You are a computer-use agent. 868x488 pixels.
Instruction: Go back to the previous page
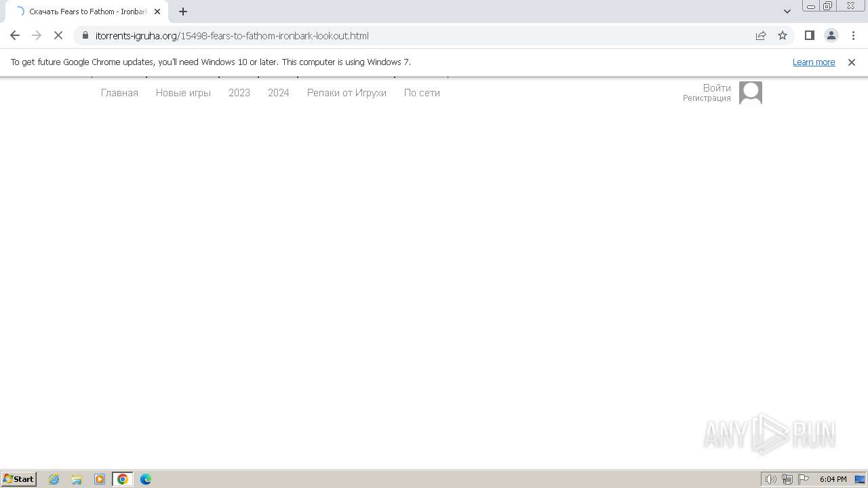15,35
